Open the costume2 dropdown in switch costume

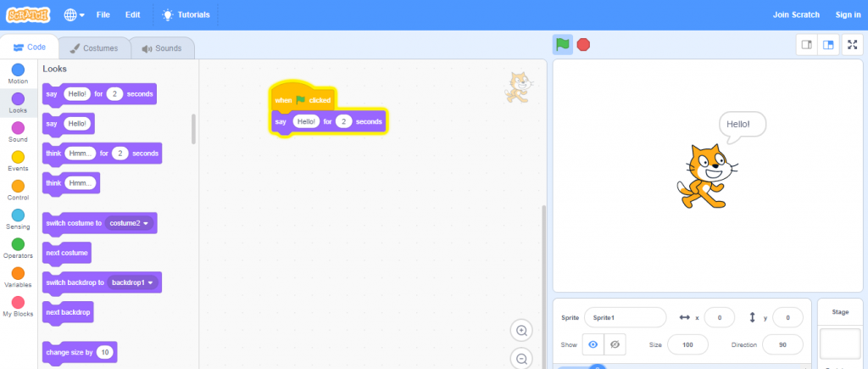coord(130,223)
